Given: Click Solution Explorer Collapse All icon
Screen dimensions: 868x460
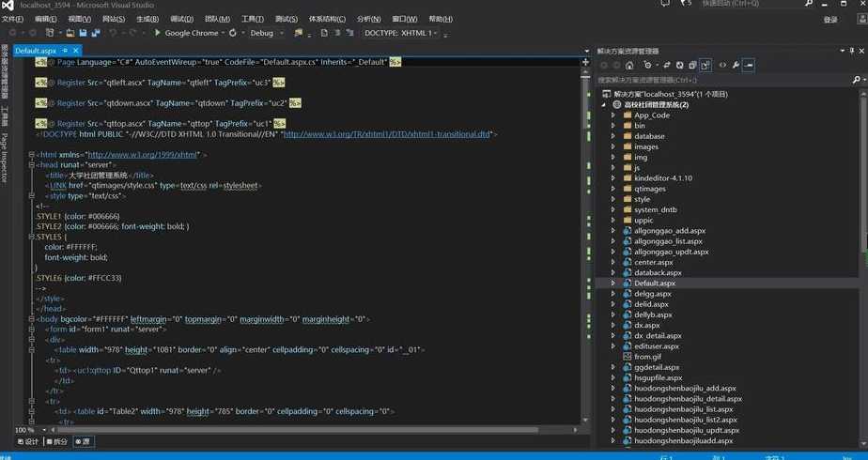Looking at the screenshot, I should pyautogui.click(x=692, y=65).
